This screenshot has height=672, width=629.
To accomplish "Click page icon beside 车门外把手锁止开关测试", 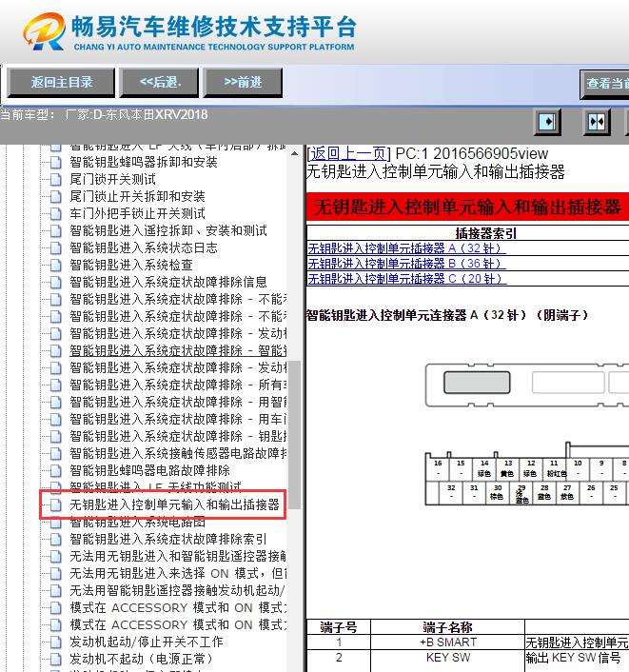I will (x=56, y=214).
